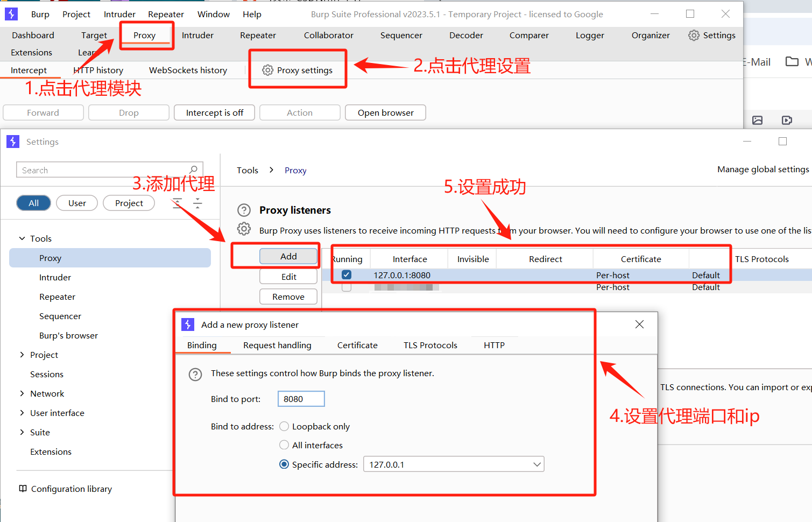812x522 pixels.
Task: Click the Proxy breadcrumb link
Action: coord(295,170)
